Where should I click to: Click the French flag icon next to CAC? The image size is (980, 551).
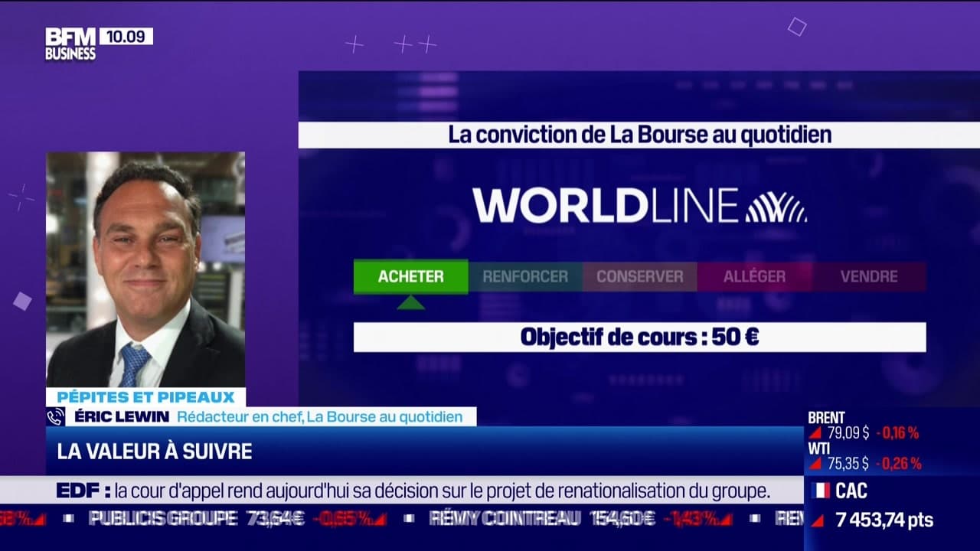click(820, 491)
